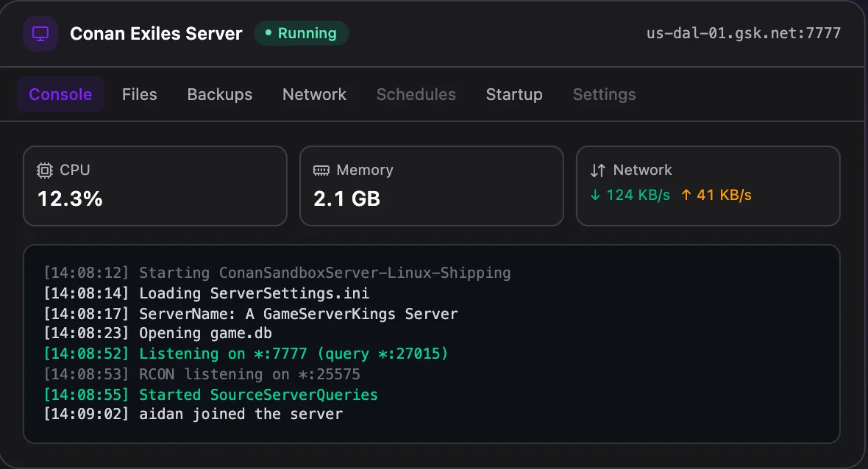Viewport: 868px width, 469px height.
Task: Select the CPU usage value 12.3%
Action: (x=70, y=198)
